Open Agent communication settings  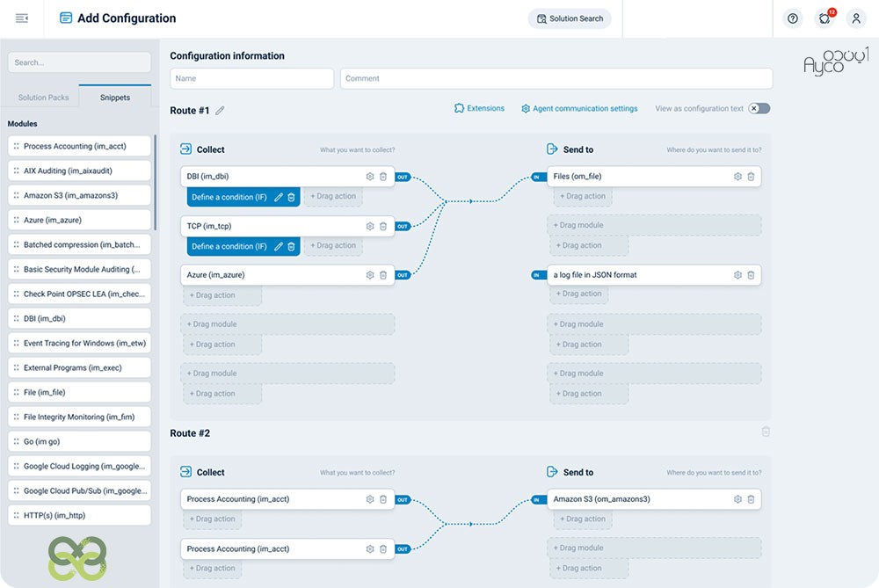tap(579, 109)
